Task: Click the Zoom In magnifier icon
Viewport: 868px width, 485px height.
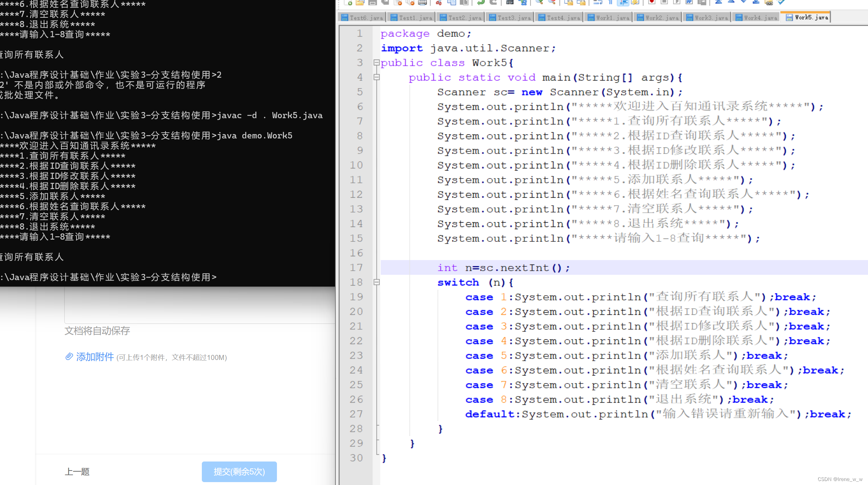Action: pyautogui.click(x=539, y=2)
